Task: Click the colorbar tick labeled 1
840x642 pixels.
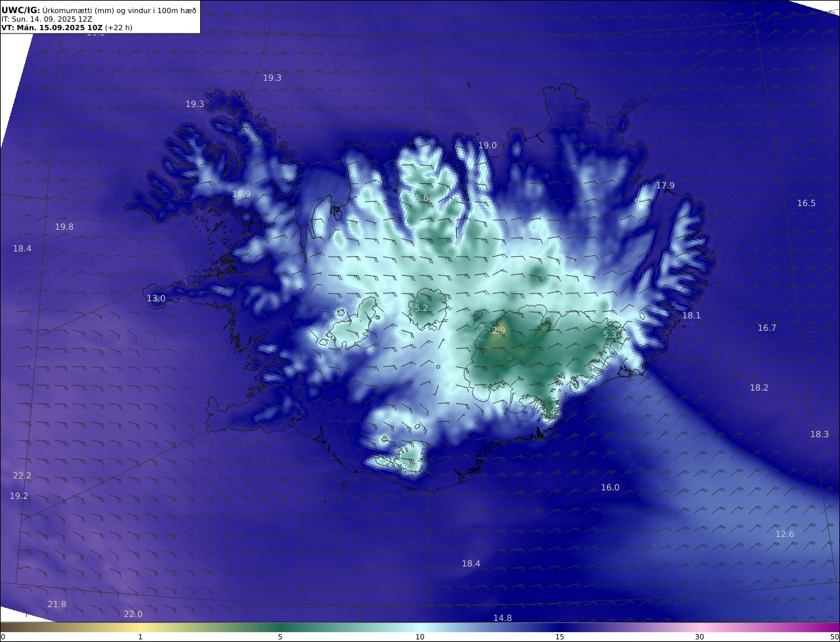Action: point(140,637)
